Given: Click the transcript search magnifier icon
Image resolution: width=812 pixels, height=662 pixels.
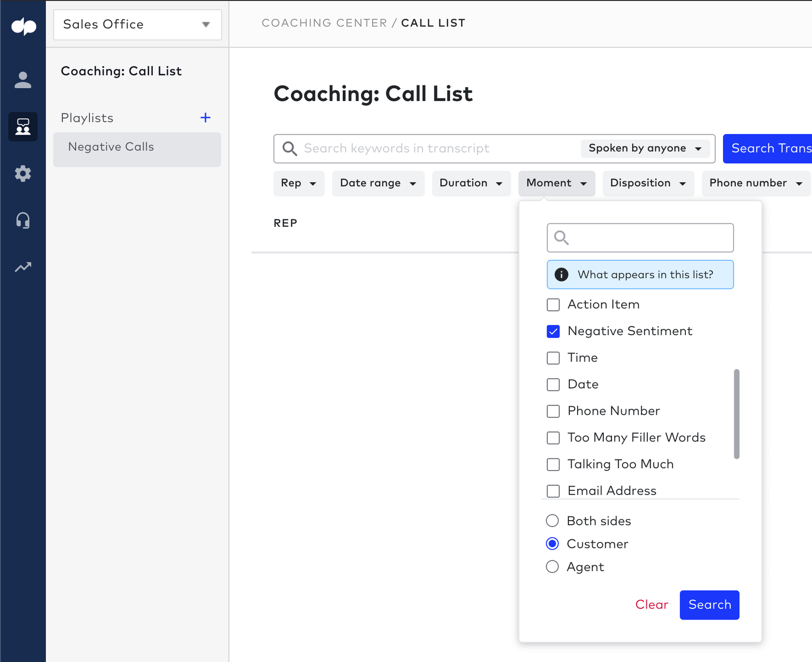Looking at the screenshot, I should (x=290, y=148).
